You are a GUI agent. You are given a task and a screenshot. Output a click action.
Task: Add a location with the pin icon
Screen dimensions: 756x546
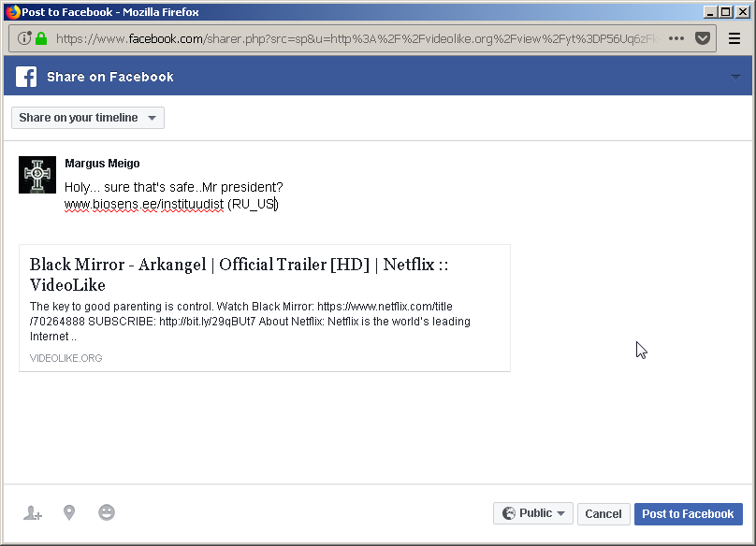click(x=69, y=512)
